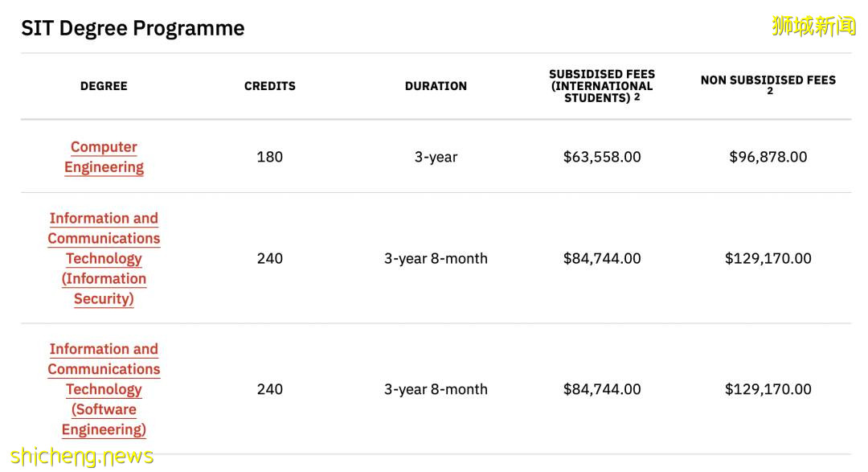
Task: Click the 3-year 8-month duration for Software Engineering
Action: [436, 389]
